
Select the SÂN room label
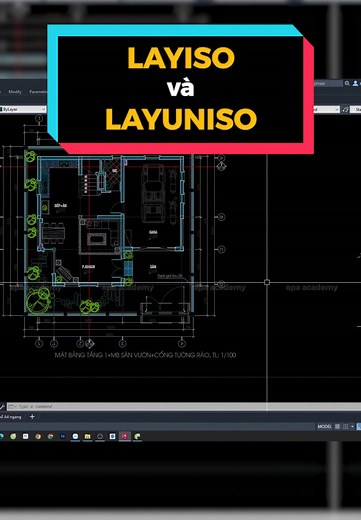[153, 267]
